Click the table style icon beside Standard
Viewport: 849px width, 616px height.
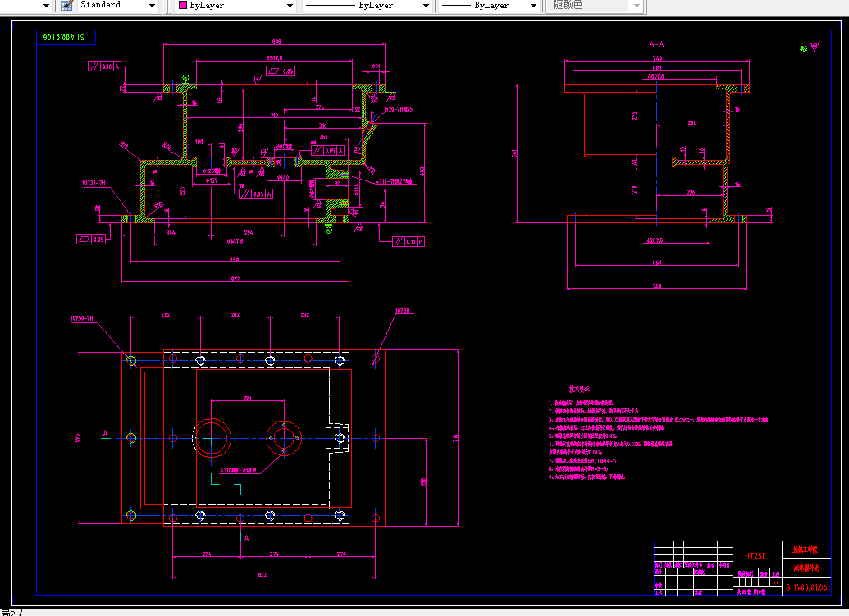click(66, 6)
